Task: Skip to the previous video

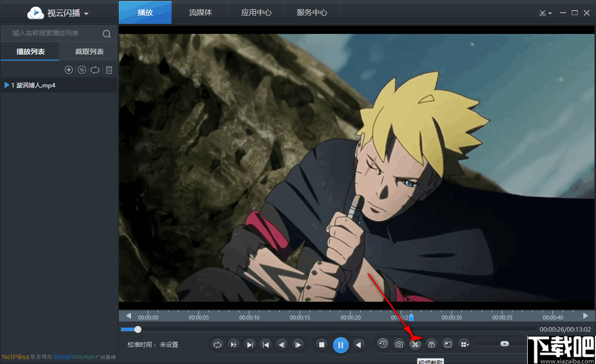Action: (266, 345)
